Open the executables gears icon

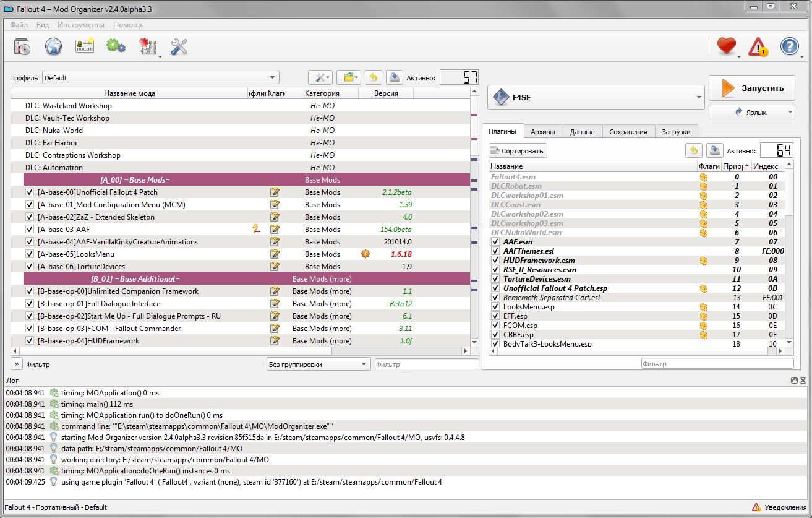(x=116, y=46)
